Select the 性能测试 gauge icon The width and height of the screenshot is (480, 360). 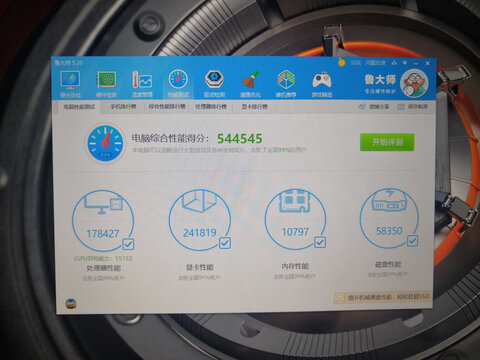(x=178, y=80)
